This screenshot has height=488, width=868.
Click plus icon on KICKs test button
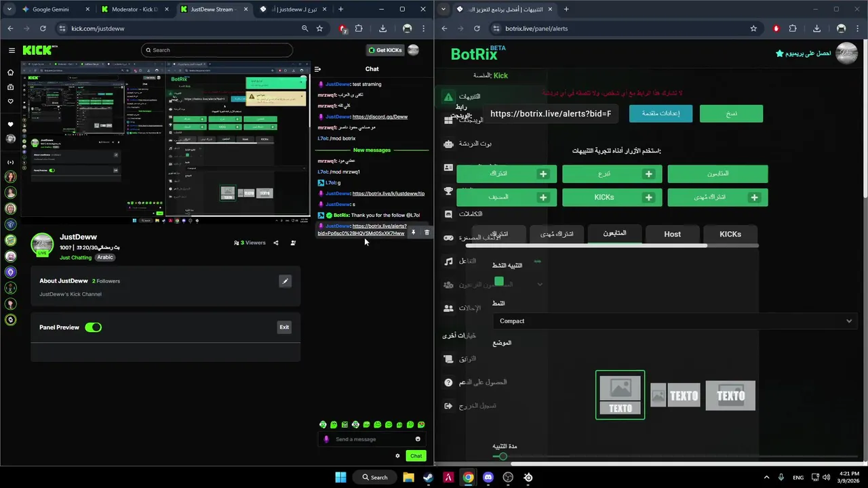point(649,197)
